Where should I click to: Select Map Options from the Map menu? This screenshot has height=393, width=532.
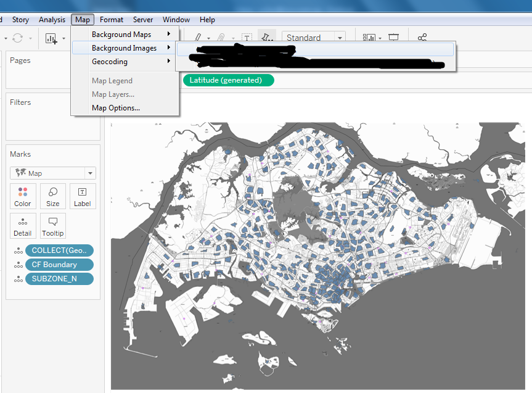coord(115,107)
